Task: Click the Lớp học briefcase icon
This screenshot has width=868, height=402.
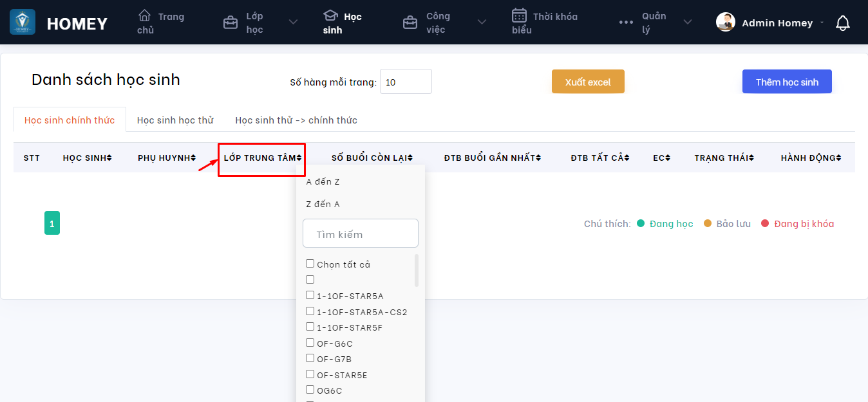Action: (x=230, y=23)
